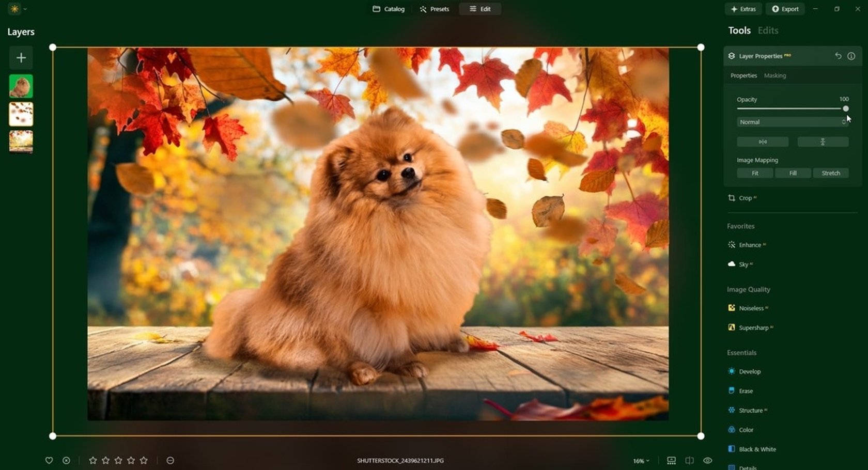This screenshot has height=470, width=868.
Task: Switch to the Catalog tab
Action: (x=389, y=9)
